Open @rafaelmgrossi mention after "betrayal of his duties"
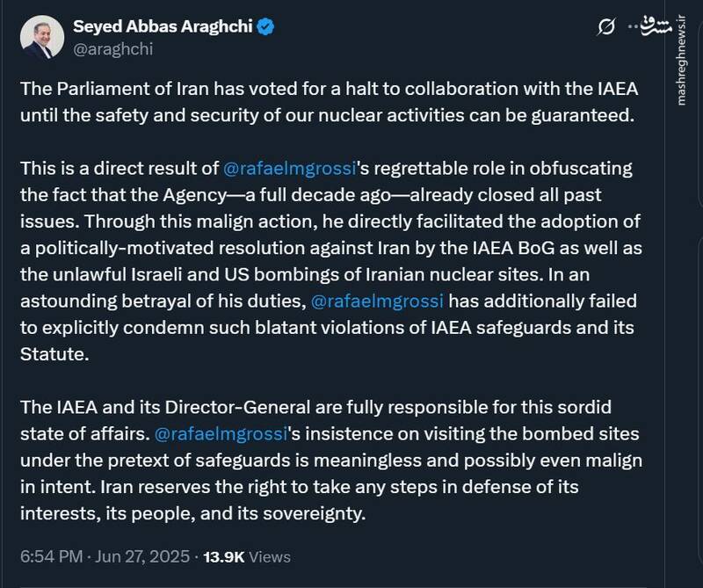Viewport: 703px width, 588px height. 379,302
